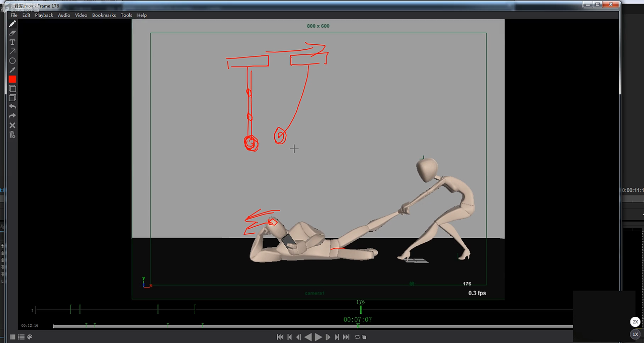Jump to the last frame
The image size is (644, 343).
pos(346,337)
